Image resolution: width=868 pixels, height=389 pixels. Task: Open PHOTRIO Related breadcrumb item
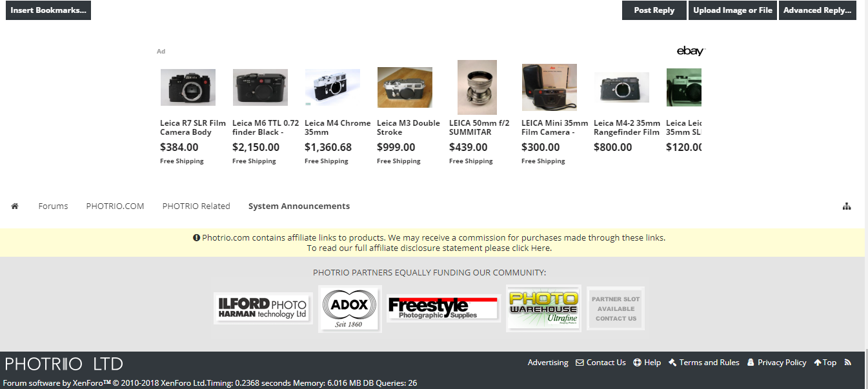(x=196, y=206)
